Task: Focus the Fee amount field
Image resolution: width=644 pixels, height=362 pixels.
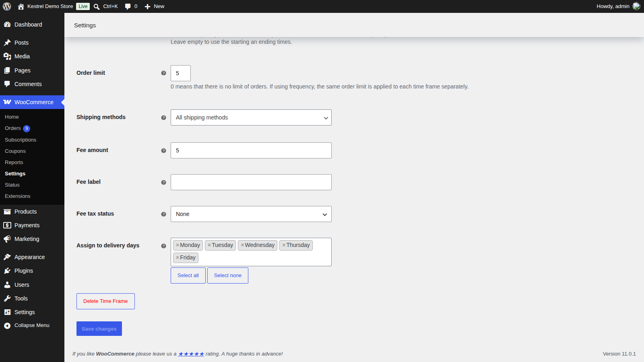Action: tap(251, 150)
